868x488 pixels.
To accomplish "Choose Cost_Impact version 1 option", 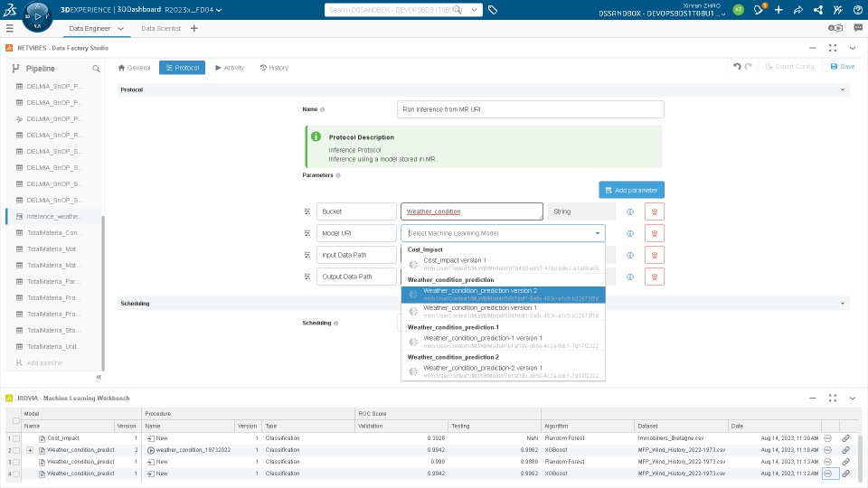I will tap(504, 264).
